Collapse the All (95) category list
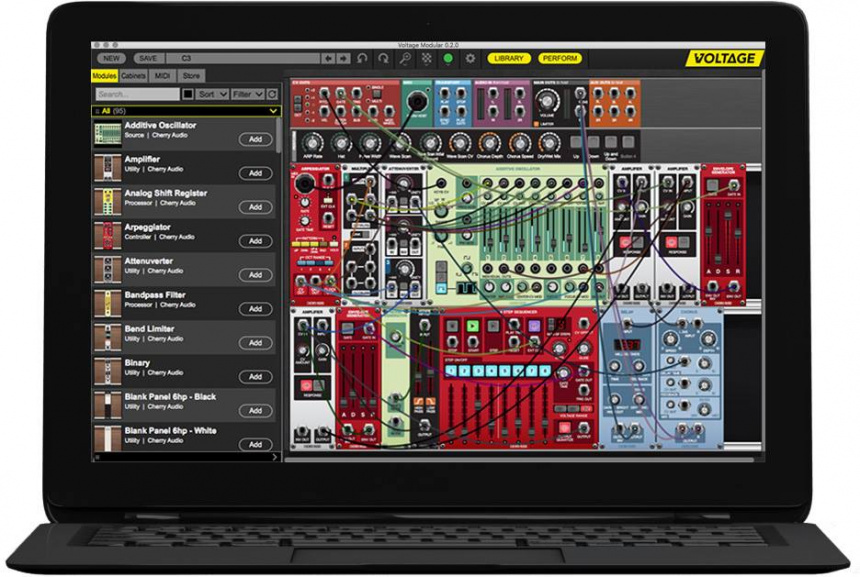Screen dimensions: 860x577 (272, 109)
